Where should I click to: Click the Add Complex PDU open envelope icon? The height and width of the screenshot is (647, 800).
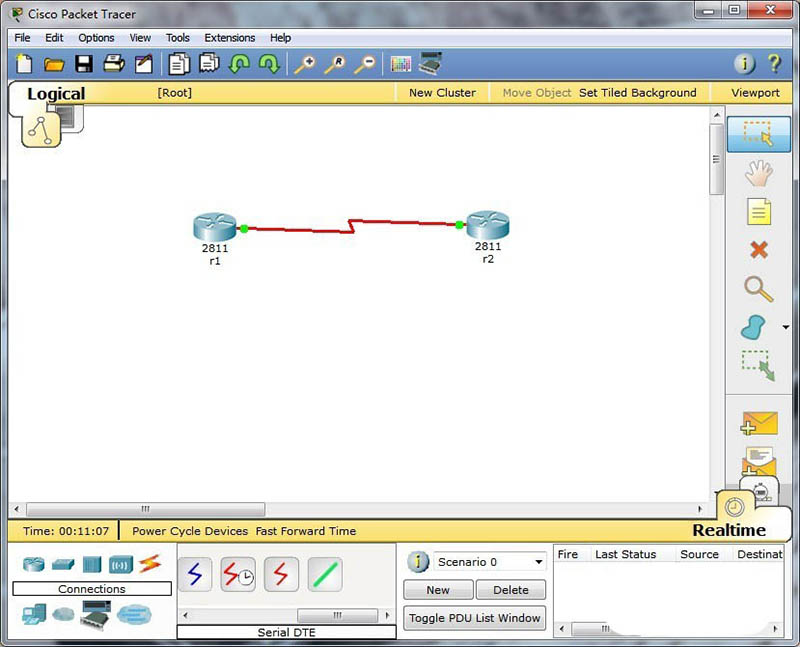tap(759, 461)
